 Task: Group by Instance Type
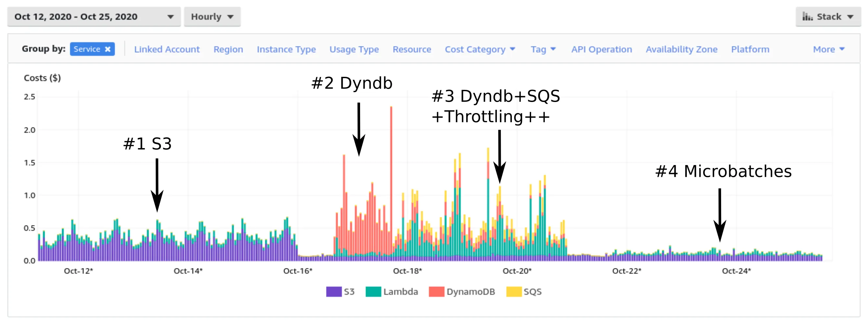286,49
